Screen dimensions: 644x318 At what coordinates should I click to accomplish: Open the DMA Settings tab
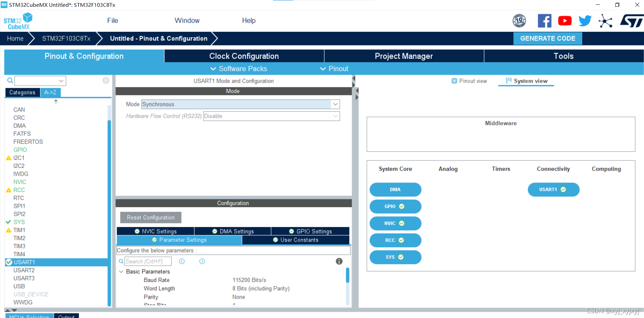pyautogui.click(x=233, y=231)
